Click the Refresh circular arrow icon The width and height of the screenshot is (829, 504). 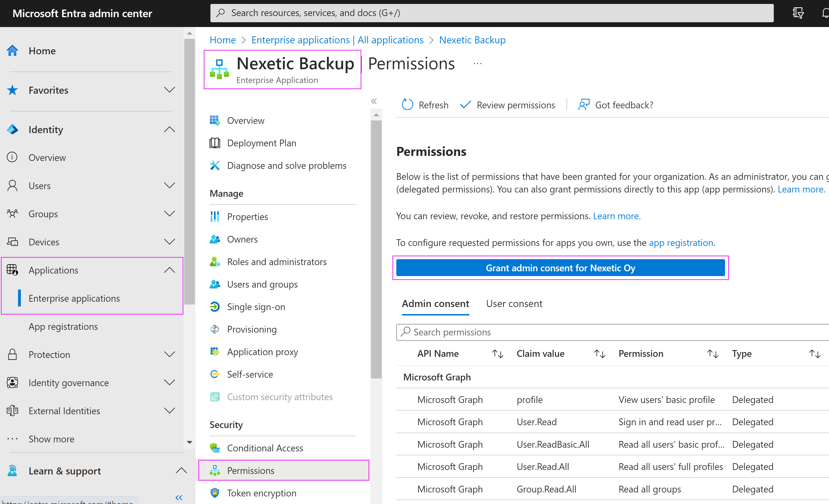(407, 105)
